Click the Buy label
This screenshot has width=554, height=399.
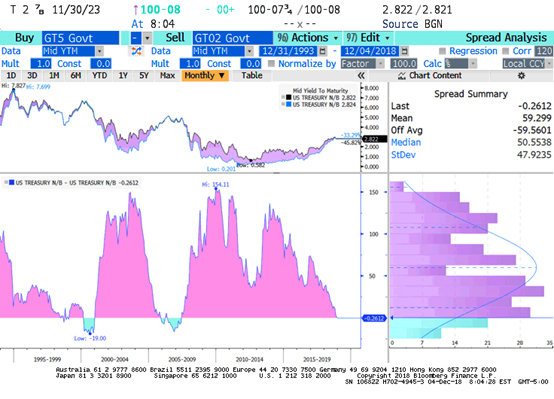click(24, 38)
